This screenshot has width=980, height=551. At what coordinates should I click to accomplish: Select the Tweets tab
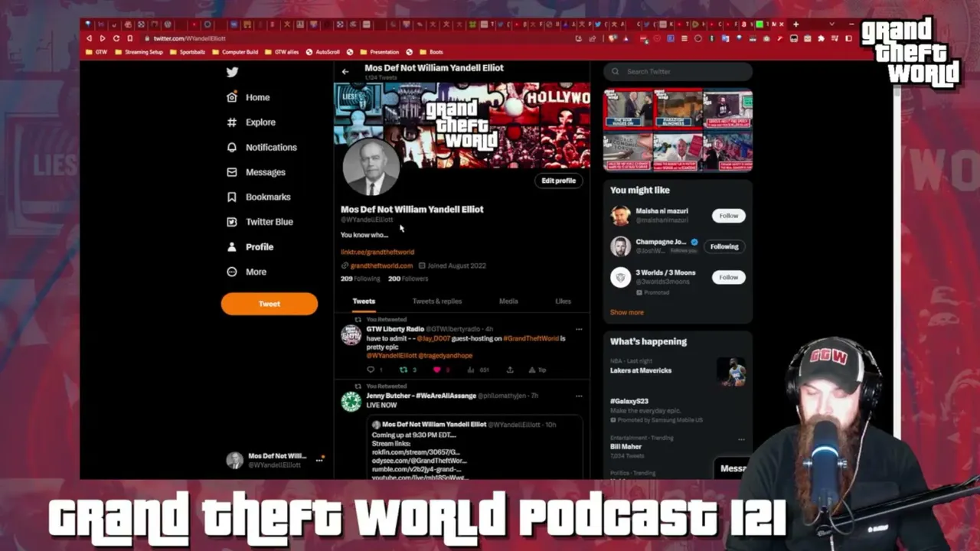click(364, 302)
